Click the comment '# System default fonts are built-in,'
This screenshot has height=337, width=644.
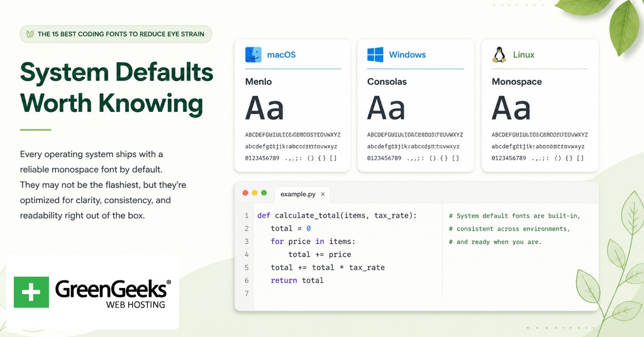click(514, 216)
